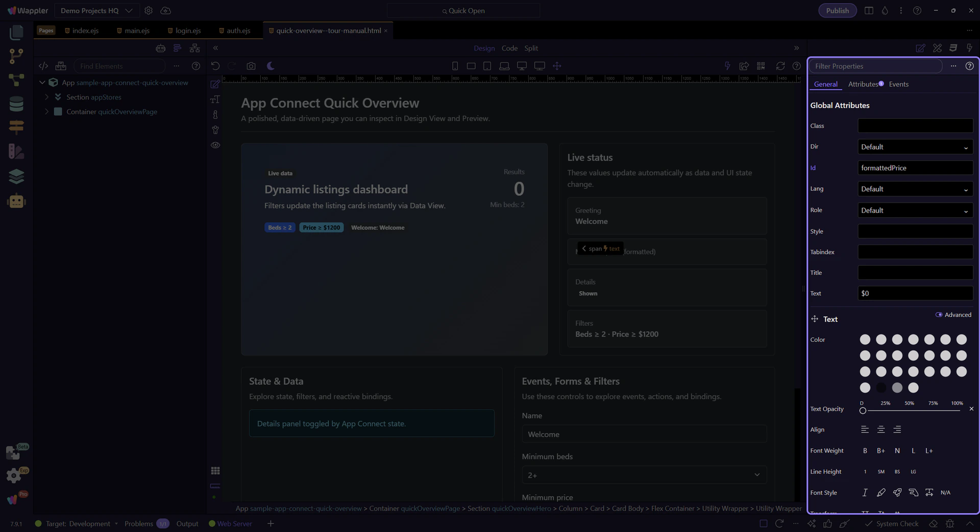Take a screenshot with the camera icon
This screenshot has width=980, height=532.
(x=251, y=66)
